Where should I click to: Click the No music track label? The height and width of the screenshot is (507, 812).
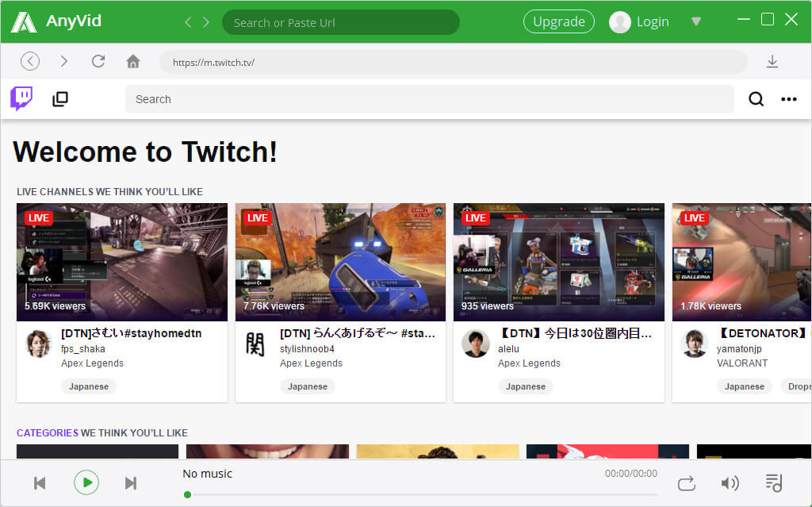[207, 474]
